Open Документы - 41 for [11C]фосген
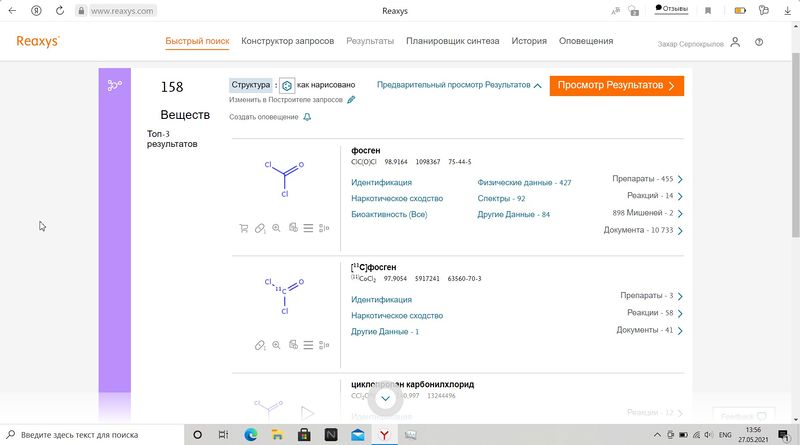This screenshot has width=800, height=445. (649, 330)
